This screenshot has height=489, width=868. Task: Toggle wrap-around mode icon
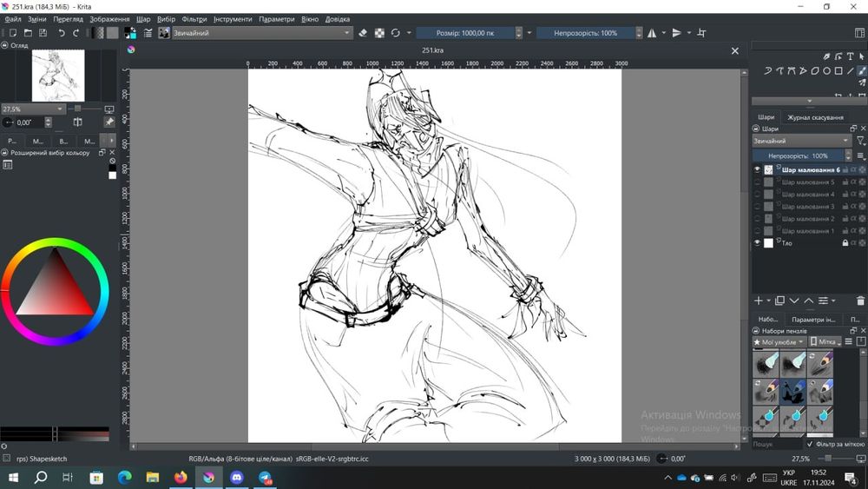click(702, 33)
